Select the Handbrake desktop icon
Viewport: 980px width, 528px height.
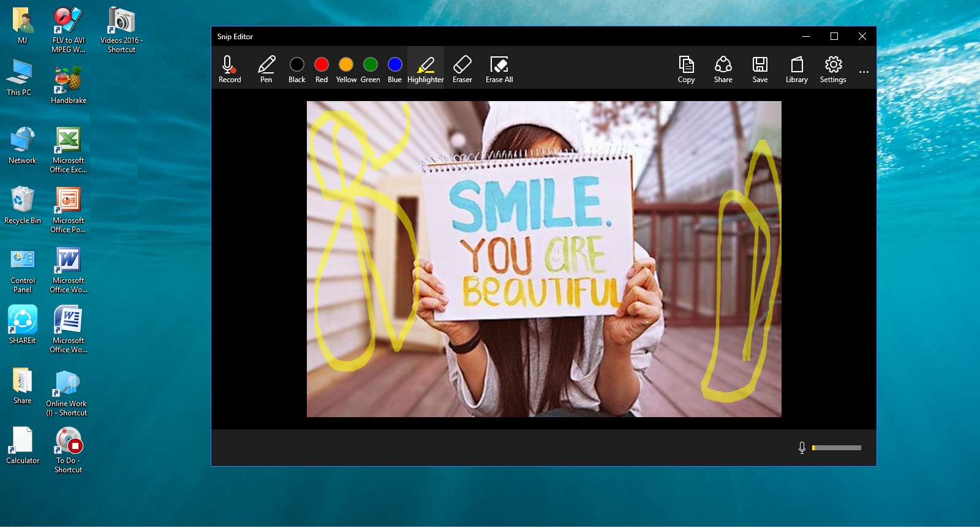(69, 85)
